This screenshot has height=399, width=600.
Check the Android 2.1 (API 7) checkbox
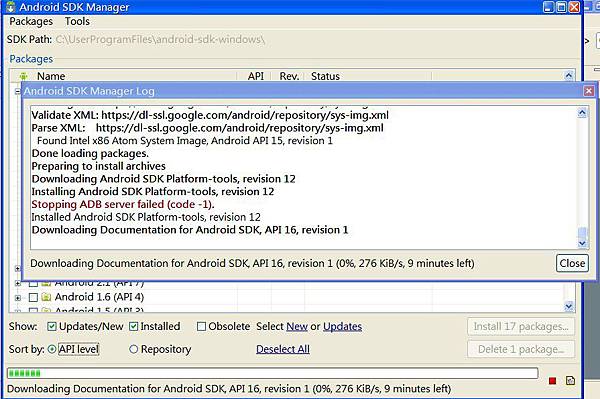33,283
